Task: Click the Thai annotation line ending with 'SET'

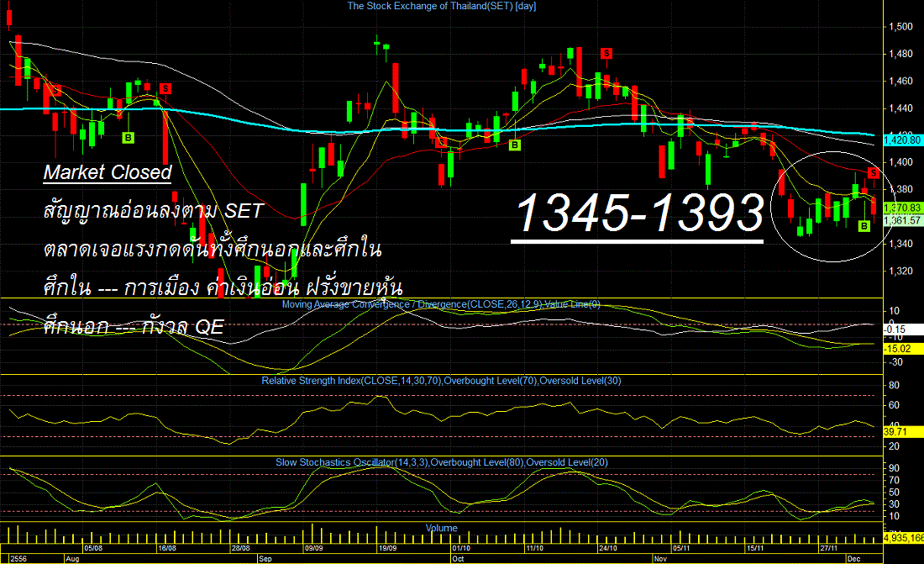Action: [x=153, y=211]
